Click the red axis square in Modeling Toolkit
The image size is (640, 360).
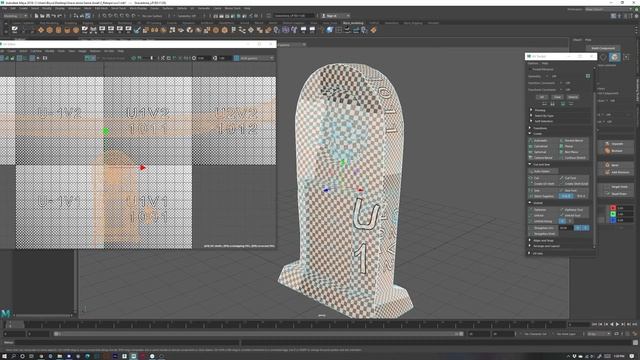tap(613, 208)
